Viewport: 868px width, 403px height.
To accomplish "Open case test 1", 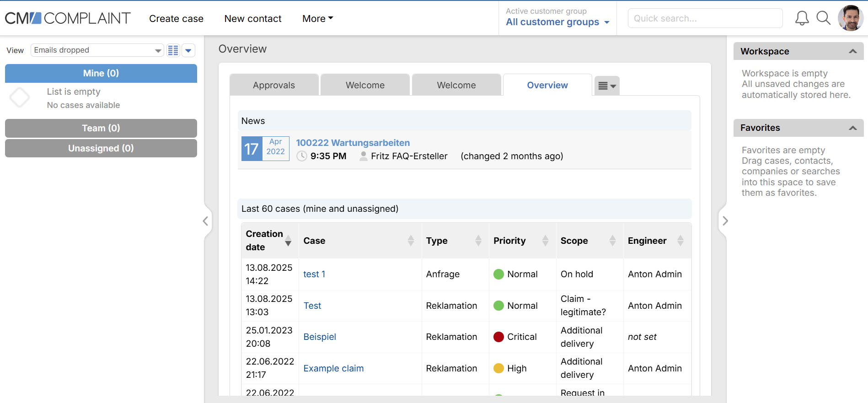I will pos(314,274).
